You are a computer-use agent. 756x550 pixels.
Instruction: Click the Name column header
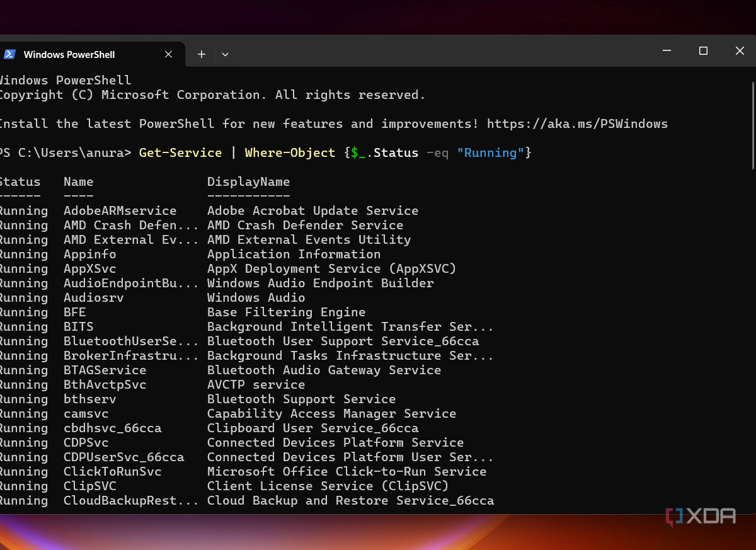[x=78, y=182]
